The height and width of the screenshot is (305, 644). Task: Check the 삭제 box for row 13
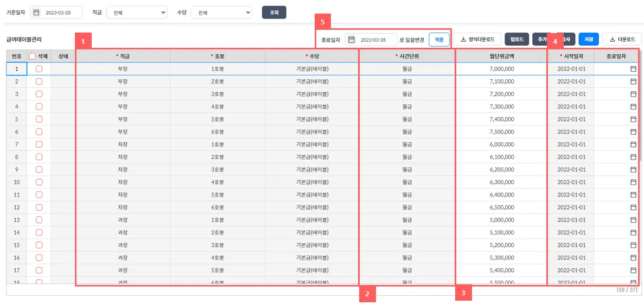click(39, 220)
